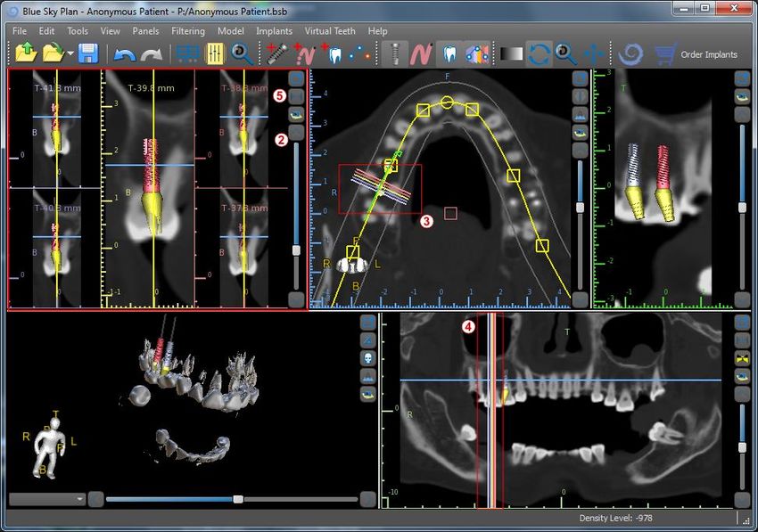
Task: Open the File menu
Action: point(20,31)
